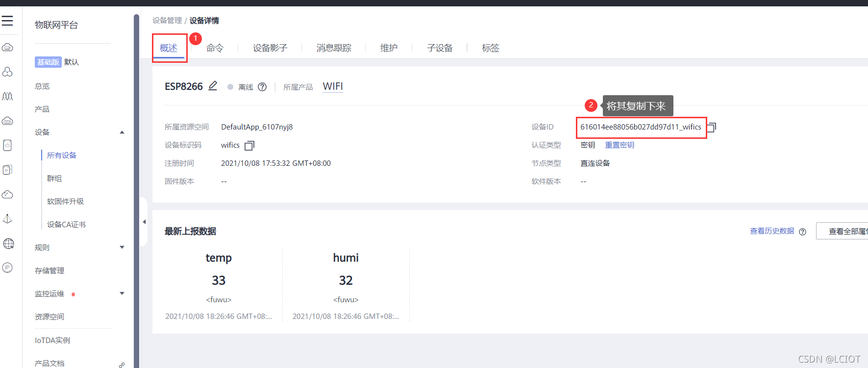This screenshot has width=868, height=368.
Task: Expand the 规则 menu section
Action: pyautogui.click(x=122, y=247)
